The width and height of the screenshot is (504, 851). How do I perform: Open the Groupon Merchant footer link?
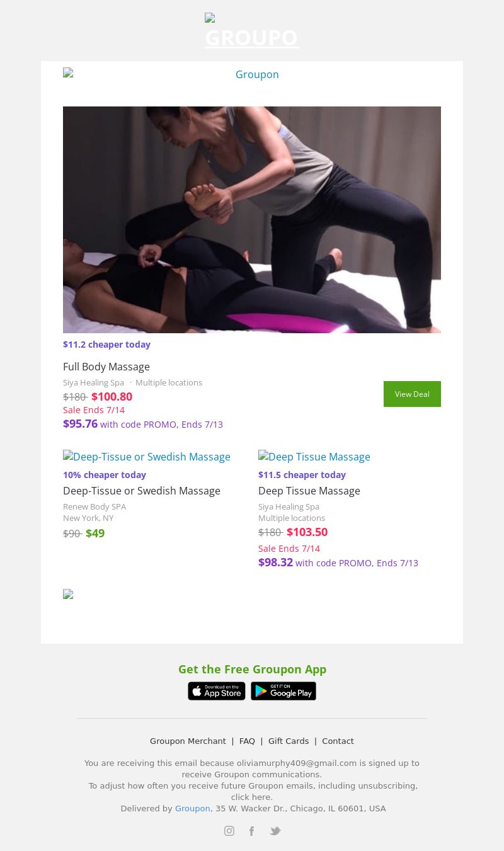tap(188, 741)
